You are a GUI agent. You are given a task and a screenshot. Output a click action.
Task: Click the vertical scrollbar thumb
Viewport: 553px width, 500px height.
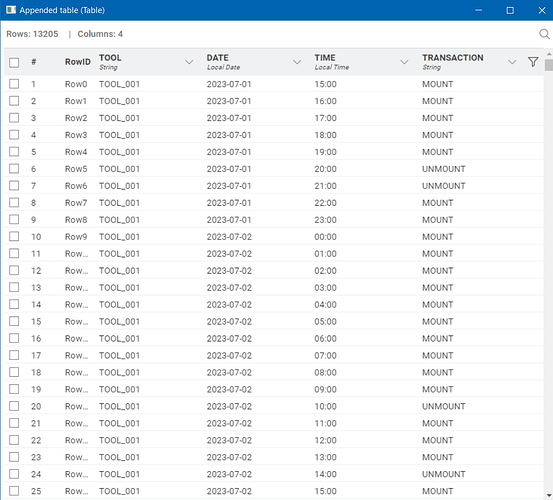tap(549, 65)
